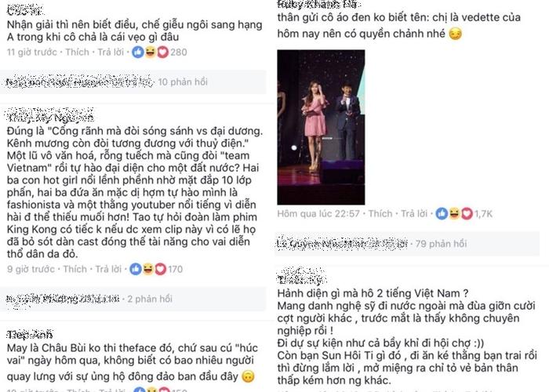
Task: Expand the 79 phản hồi replies
Action: [x=441, y=244]
